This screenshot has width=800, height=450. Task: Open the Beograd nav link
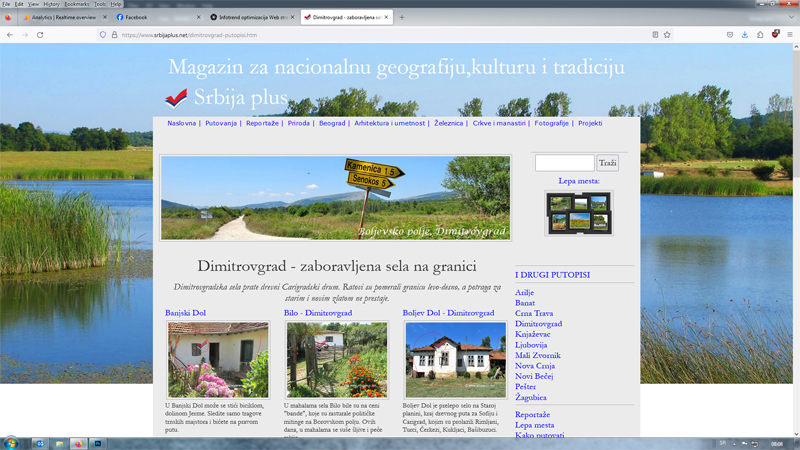pos(332,123)
